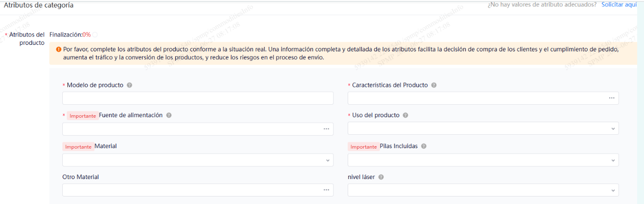
Task: Focus the Modelo de producto text field
Action: (197, 98)
